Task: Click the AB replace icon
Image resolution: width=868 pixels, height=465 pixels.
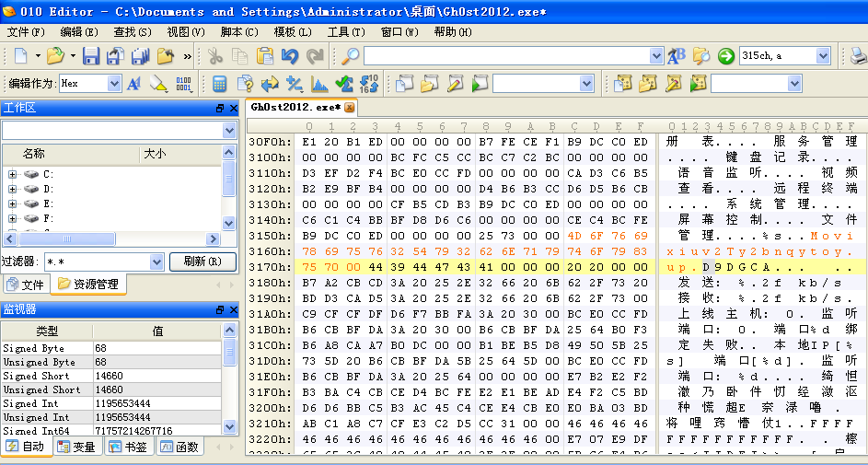Action: click(x=676, y=55)
